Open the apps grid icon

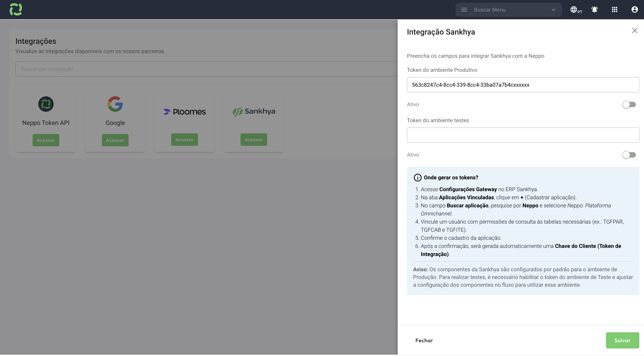[x=614, y=9]
